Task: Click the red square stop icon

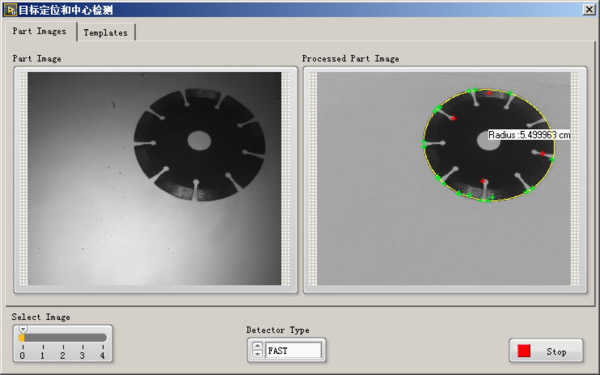Action: (x=524, y=351)
